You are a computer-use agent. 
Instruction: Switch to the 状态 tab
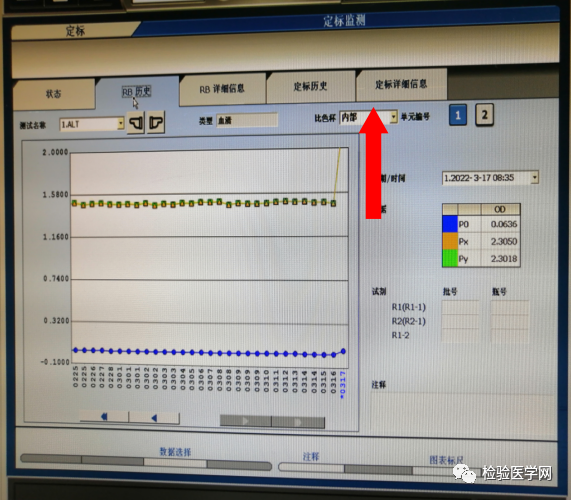[54, 94]
